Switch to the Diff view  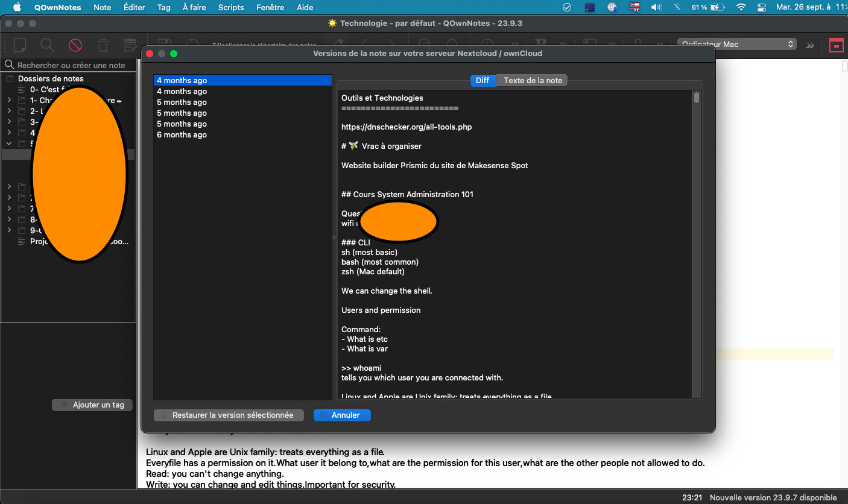tap(483, 80)
